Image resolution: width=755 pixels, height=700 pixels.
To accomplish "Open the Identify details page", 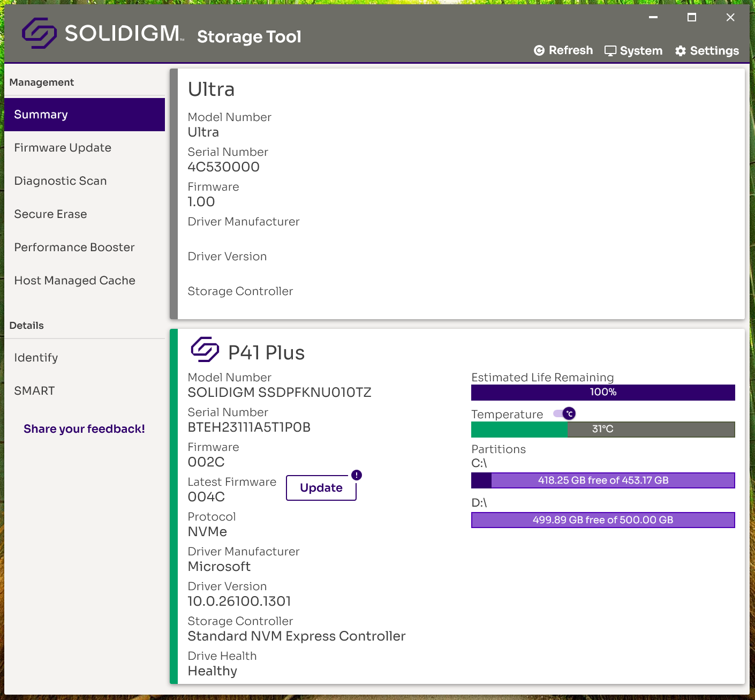I will pos(85,358).
